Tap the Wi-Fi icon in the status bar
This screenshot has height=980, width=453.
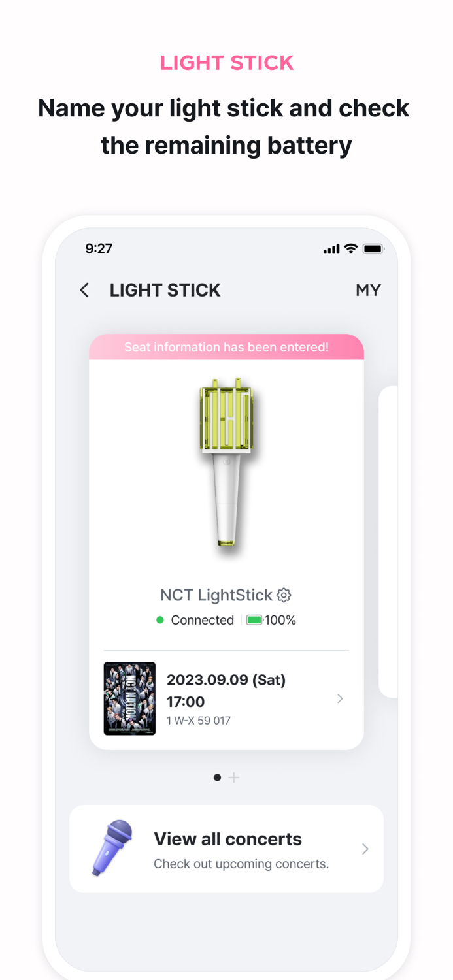(350, 249)
